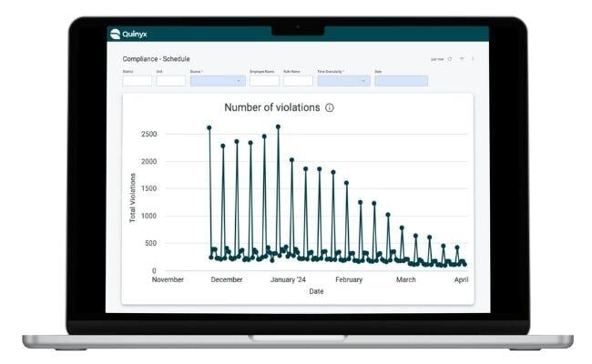Select the highest peak data point near January '24
This screenshot has width=592, height=364.
coord(278,126)
